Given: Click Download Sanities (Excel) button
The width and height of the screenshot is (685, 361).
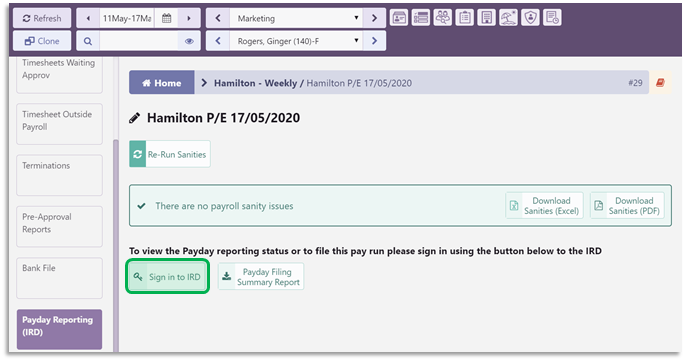Looking at the screenshot, I should (x=544, y=206).
